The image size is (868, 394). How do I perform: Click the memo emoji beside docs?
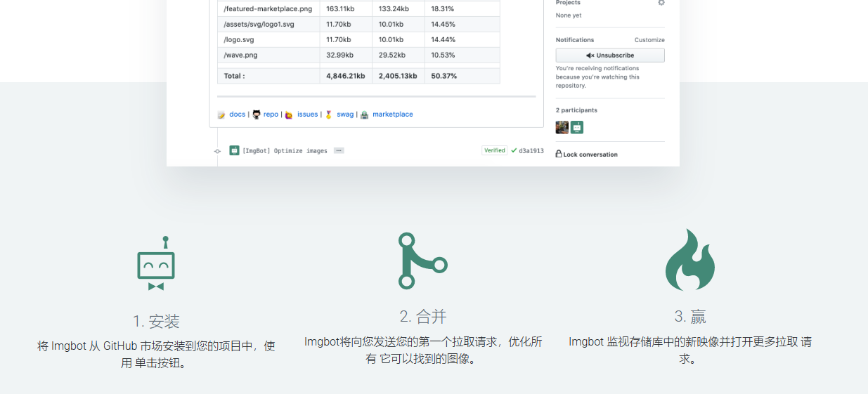coord(221,114)
